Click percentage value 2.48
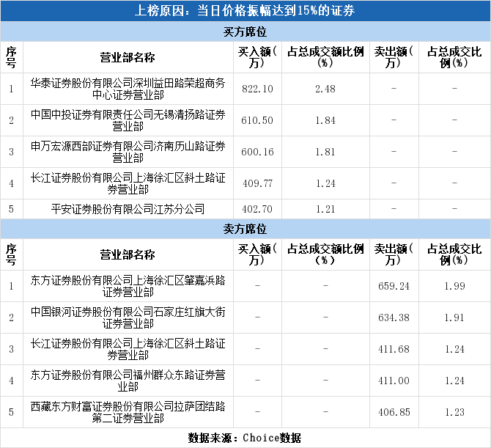 tap(325, 89)
